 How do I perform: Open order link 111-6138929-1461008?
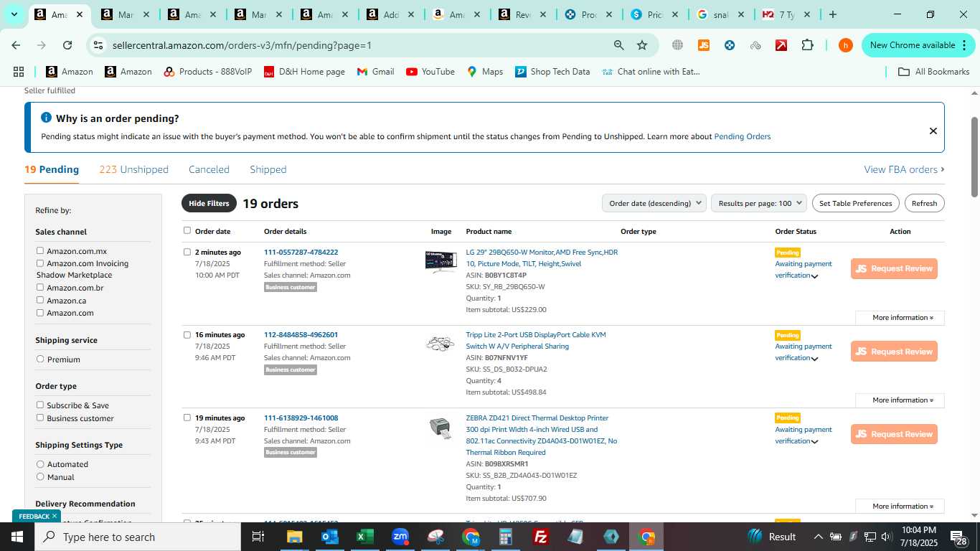(x=301, y=418)
